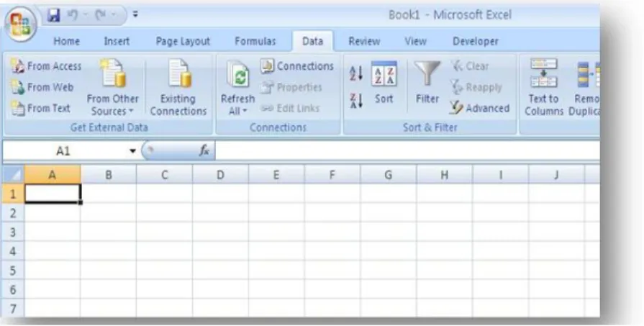Clear the applied filter
644x326 pixels.
tap(469, 66)
